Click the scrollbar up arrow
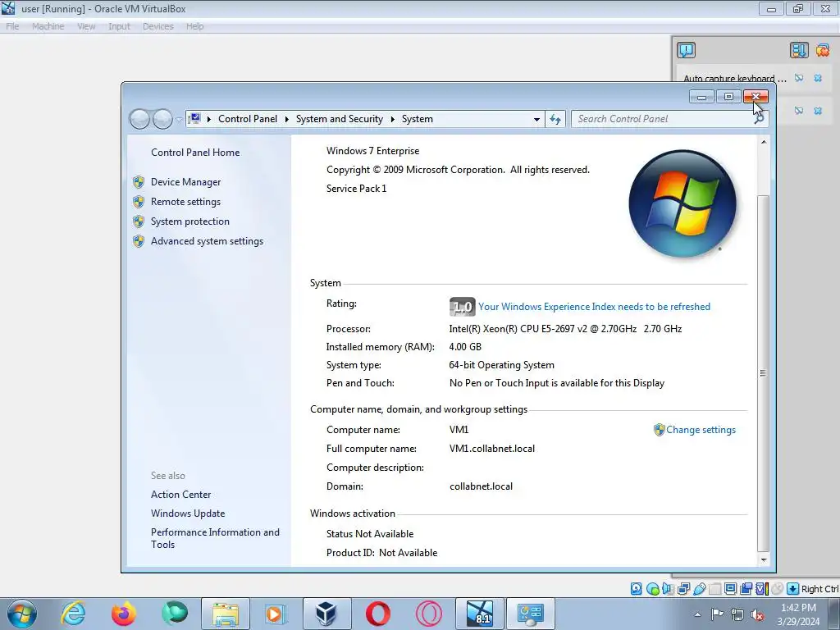 (764, 142)
